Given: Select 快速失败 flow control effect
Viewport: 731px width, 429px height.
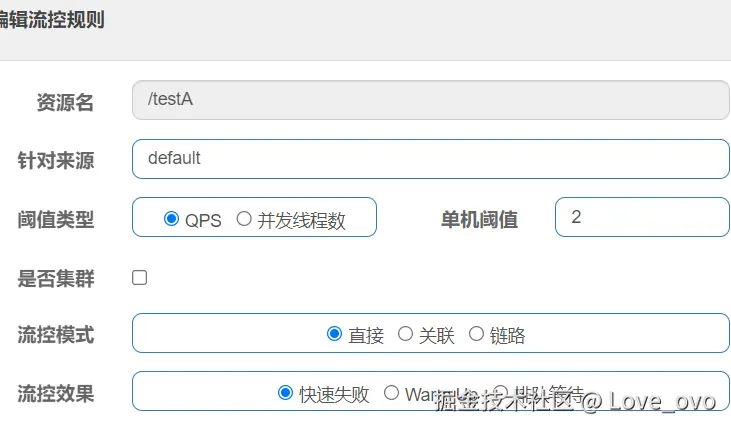Looking at the screenshot, I should coord(285,393).
